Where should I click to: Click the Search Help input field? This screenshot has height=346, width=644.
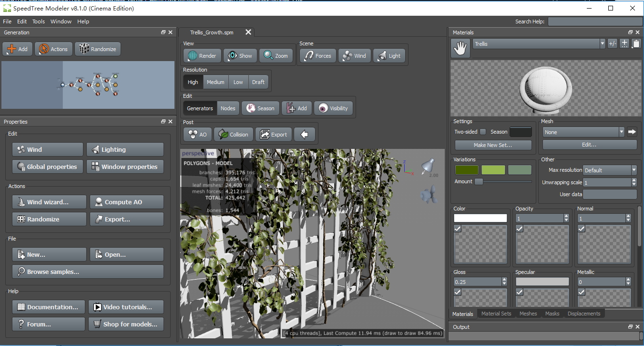[x=595, y=21]
